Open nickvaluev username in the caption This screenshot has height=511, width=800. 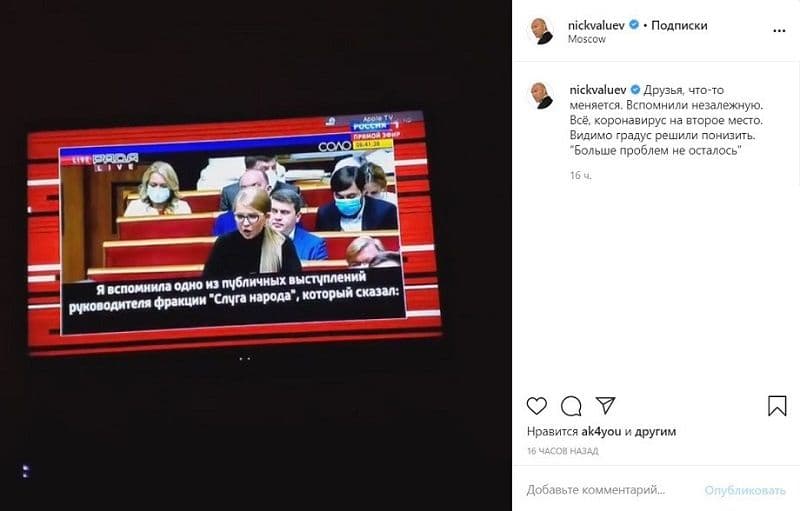coord(597,90)
